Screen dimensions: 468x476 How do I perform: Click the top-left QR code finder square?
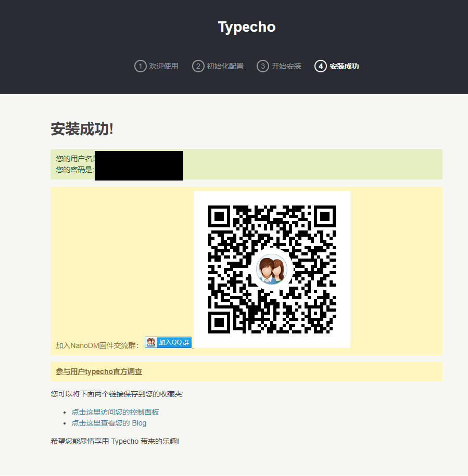coord(220,216)
